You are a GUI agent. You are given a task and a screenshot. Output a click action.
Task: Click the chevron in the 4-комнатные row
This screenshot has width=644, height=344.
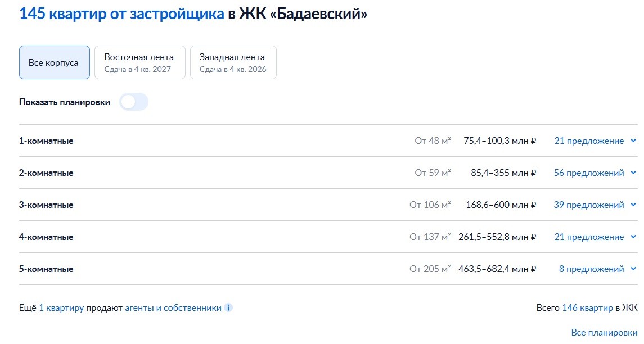[x=633, y=237]
